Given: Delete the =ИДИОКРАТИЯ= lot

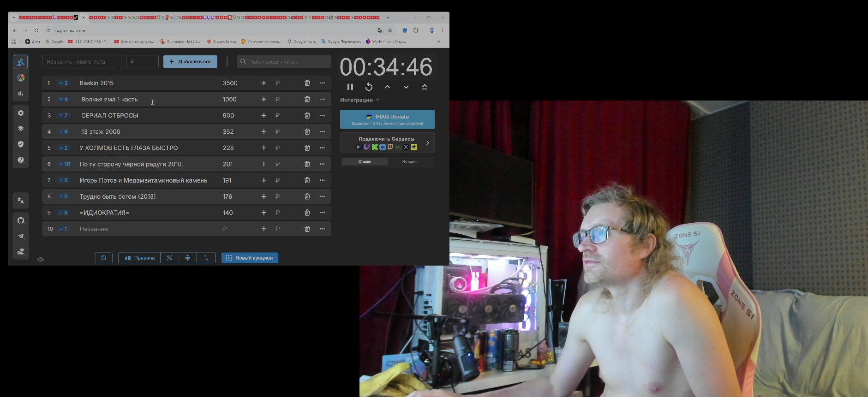Looking at the screenshot, I should click(x=307, y=213).
